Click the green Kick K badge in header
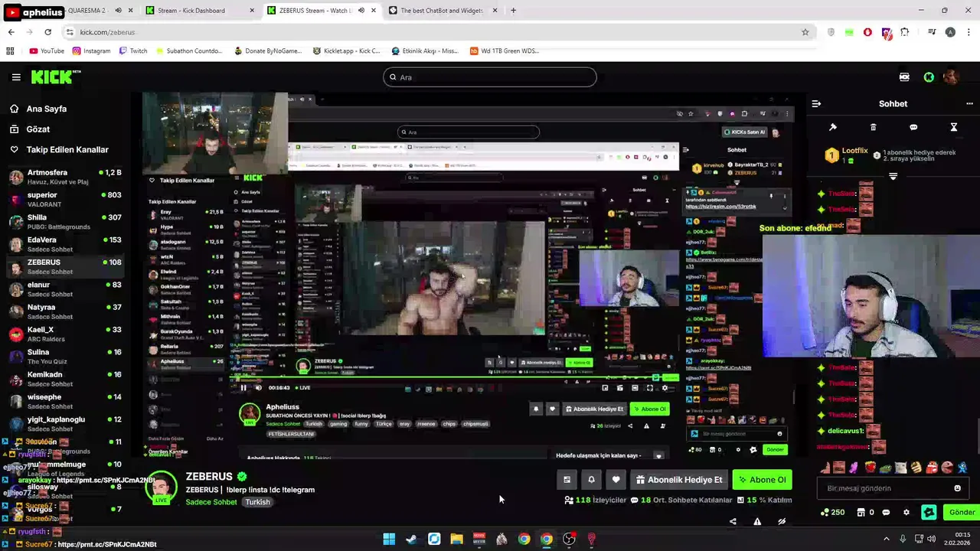This screenshot has height=551, width=980. (929, 77)
